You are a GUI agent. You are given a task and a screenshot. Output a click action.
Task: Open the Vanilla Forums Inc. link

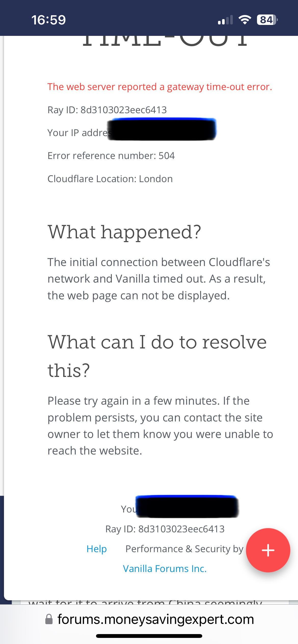(165, 568)
